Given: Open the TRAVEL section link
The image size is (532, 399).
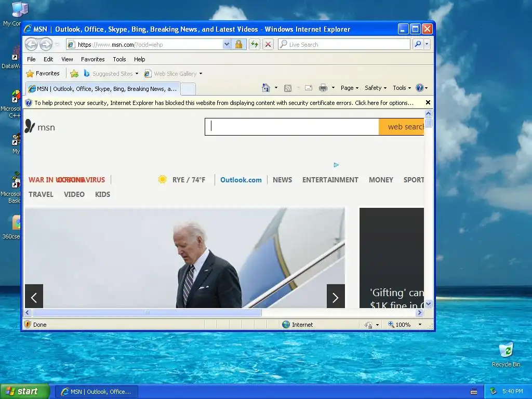Looking at the screenshot, I should coord(41,194).
